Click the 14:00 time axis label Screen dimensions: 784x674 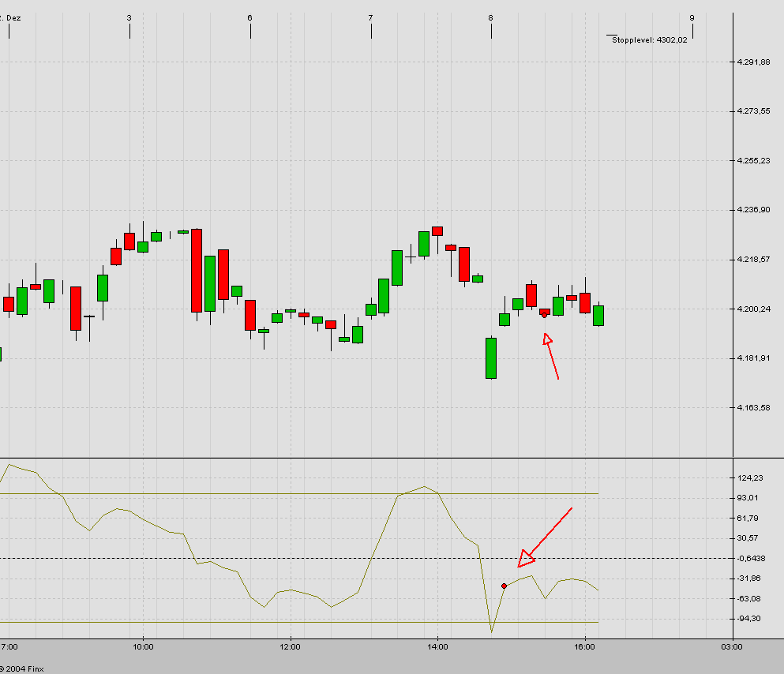(437, 647)
